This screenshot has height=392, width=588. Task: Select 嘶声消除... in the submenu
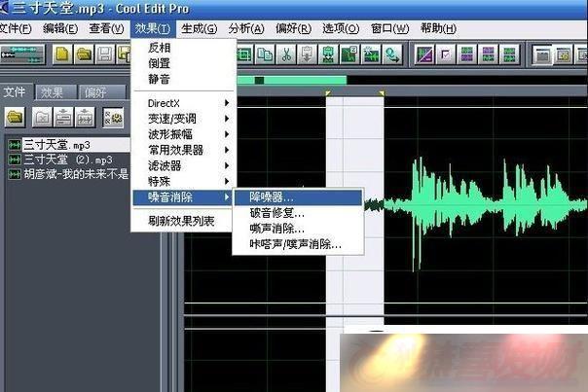[x=298, y=229]
